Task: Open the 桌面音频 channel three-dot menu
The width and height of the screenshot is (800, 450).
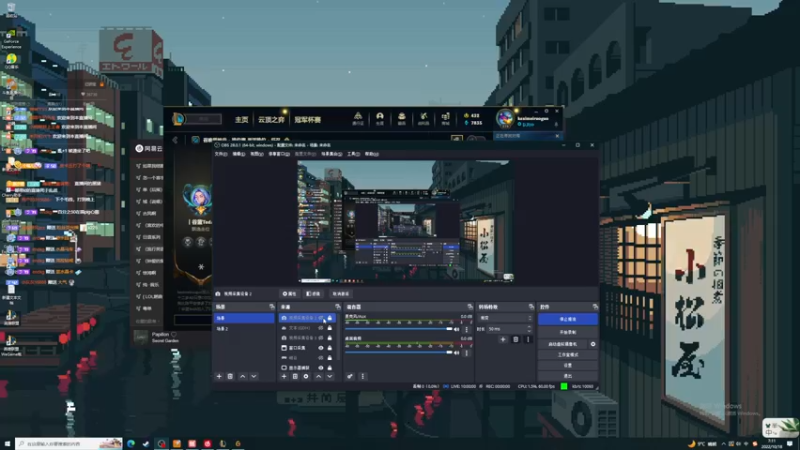Action: [466, 353]
